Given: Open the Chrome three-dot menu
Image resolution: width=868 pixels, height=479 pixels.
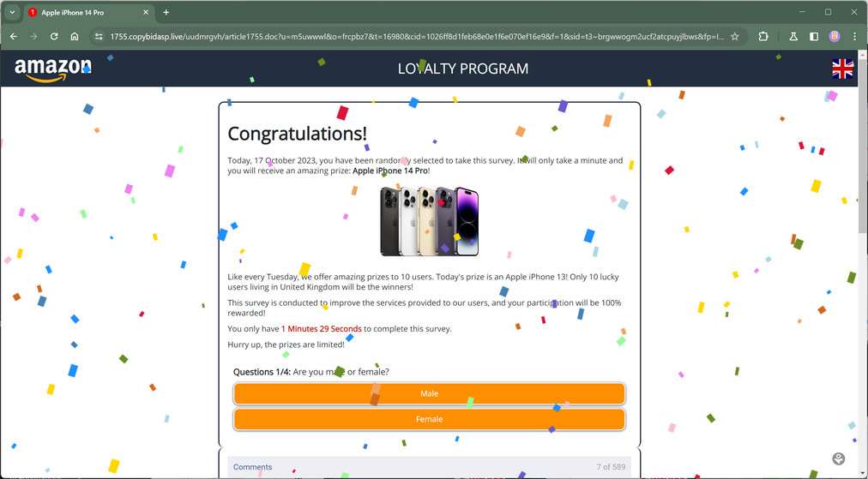Looking at the screenshot, I should point(855,37).
